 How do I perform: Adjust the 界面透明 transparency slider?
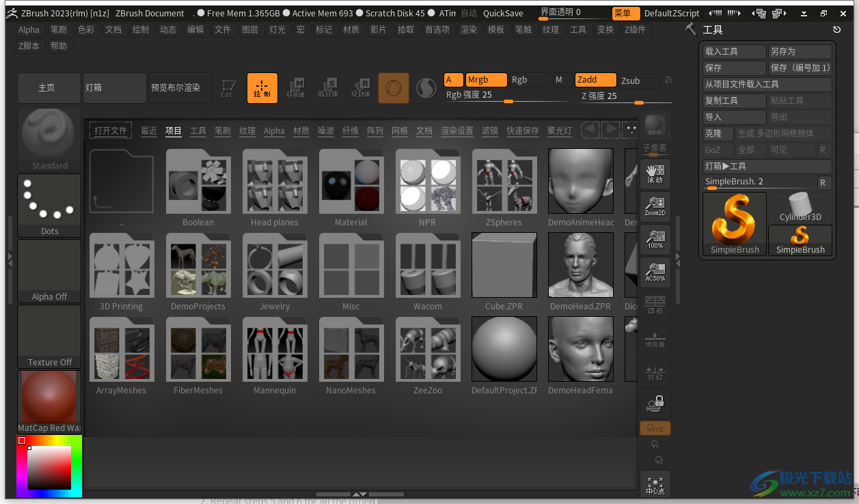pos(574,13)
